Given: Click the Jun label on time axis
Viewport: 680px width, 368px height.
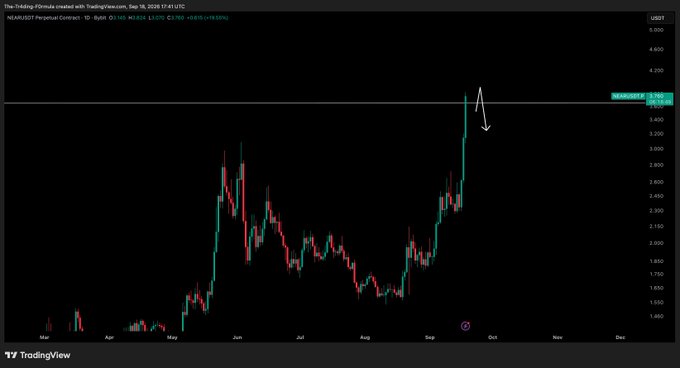Looking at the screenshot, I should [x=237, y=337].
